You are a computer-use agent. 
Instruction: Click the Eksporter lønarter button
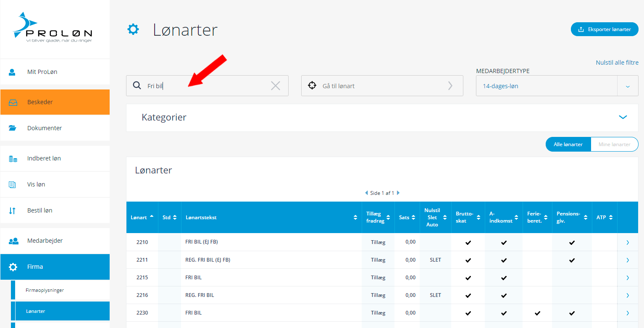[x=604, y=29]
